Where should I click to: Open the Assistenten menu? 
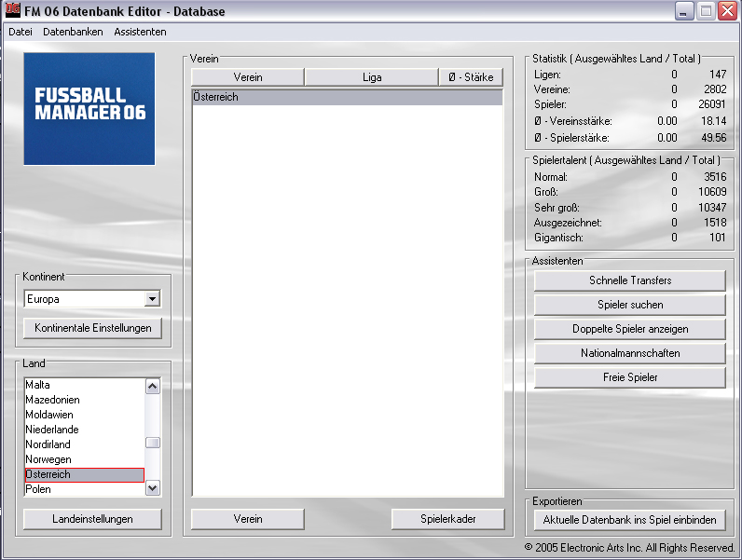pos(140,32)
